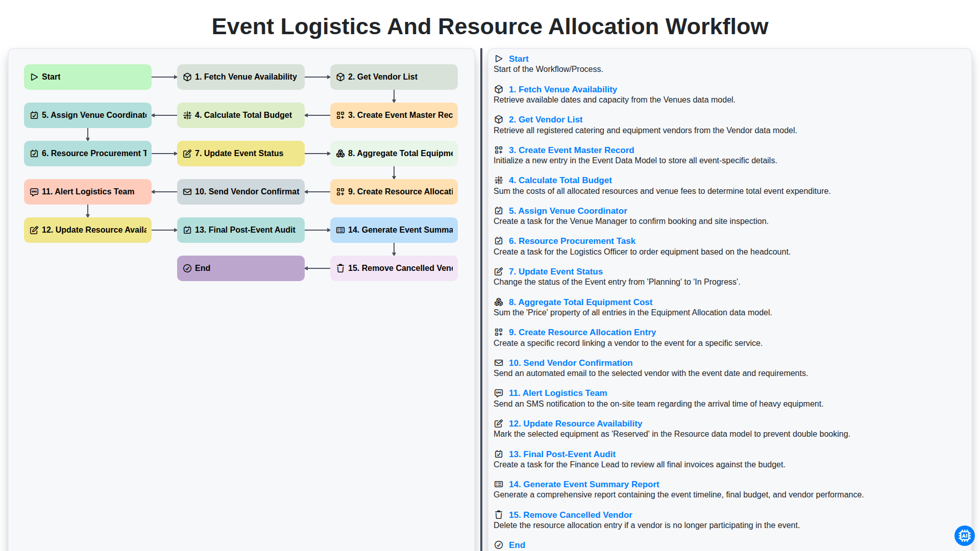
Task: Open the 2. Get Vendor List link
Action: (x=546, y=119)
